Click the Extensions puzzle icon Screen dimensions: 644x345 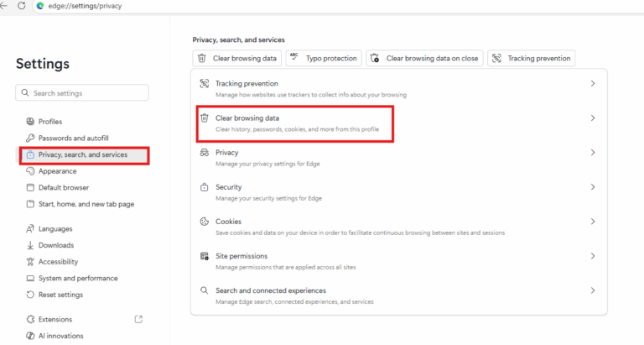click(30, 319)
